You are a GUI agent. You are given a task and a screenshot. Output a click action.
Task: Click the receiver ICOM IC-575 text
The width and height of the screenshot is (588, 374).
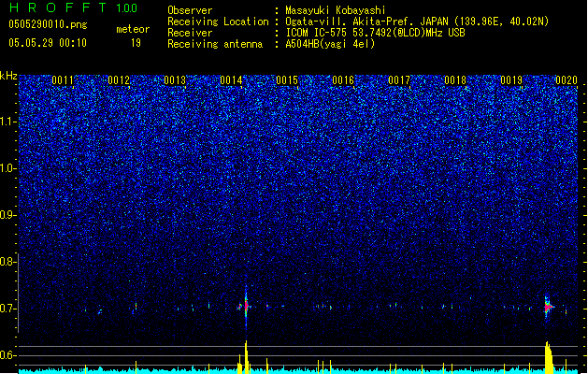tap(375, 33)
